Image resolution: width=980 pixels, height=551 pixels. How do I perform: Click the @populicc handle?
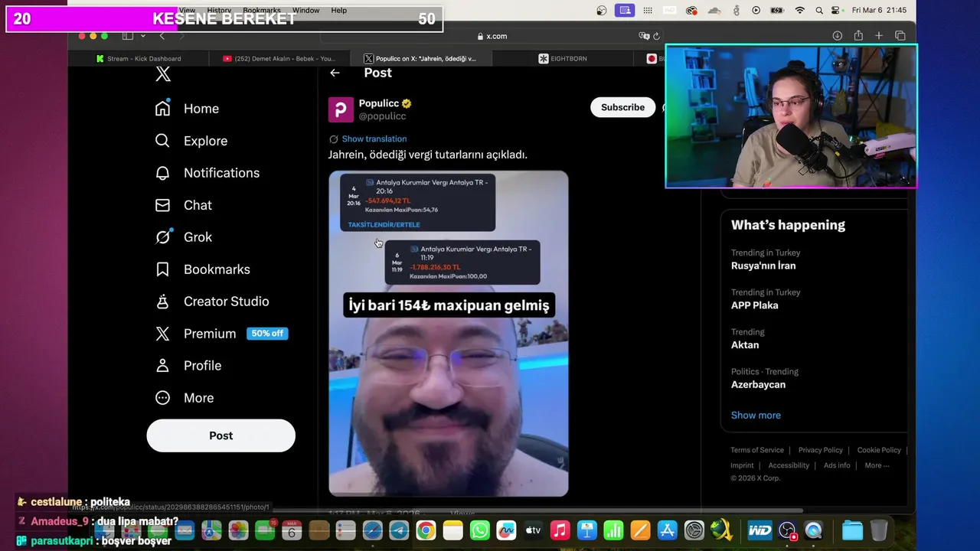382,116
